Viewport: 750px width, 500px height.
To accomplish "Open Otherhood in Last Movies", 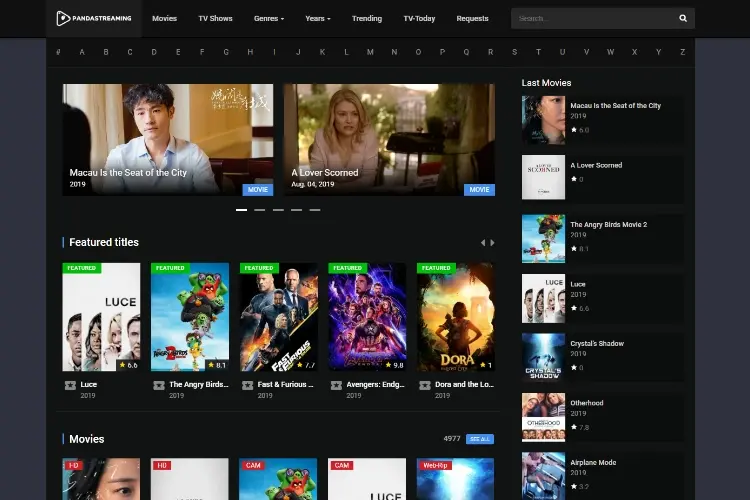I will [587, 403].
